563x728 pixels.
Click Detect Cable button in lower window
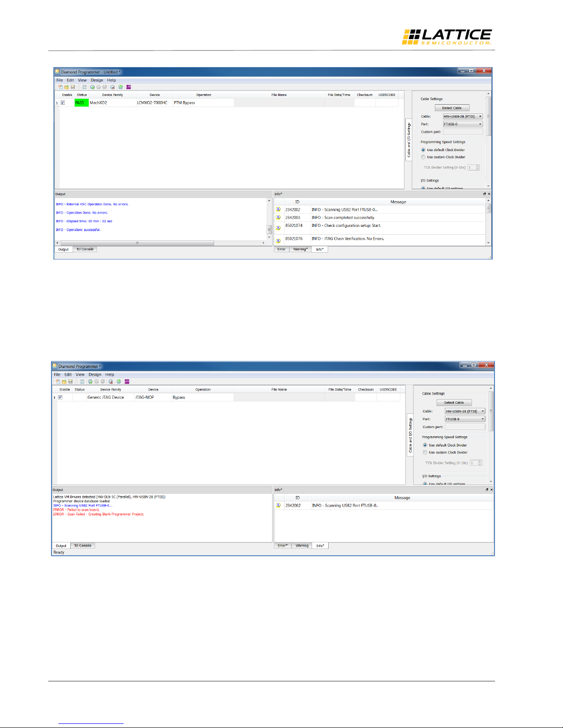point(454,403)
